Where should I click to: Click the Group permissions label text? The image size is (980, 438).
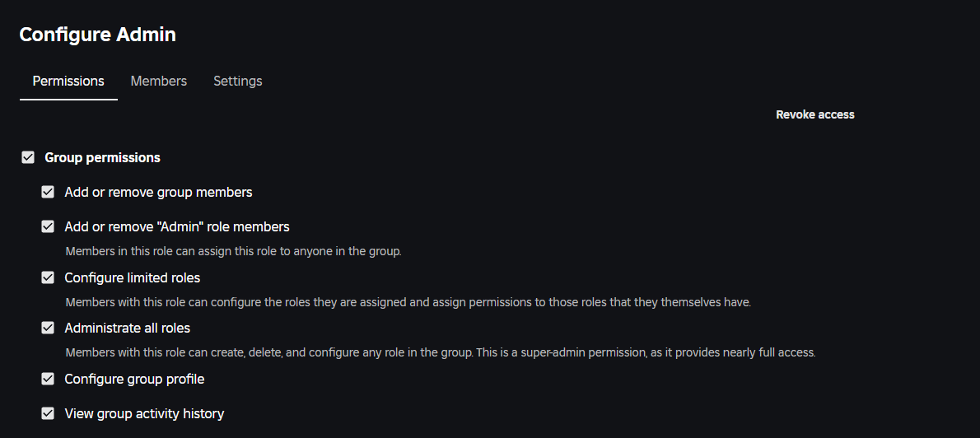click(x=102, y=157)
